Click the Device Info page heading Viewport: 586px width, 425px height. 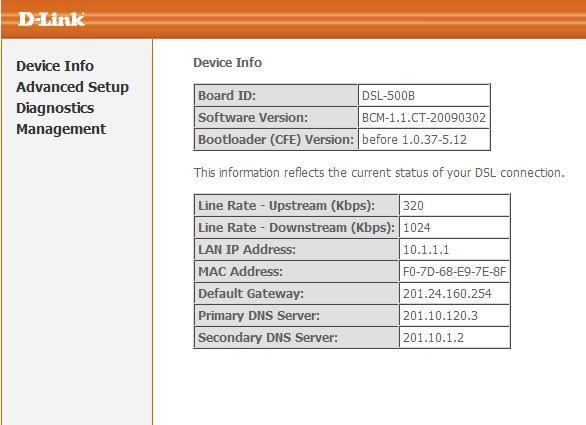coord(227,62)
